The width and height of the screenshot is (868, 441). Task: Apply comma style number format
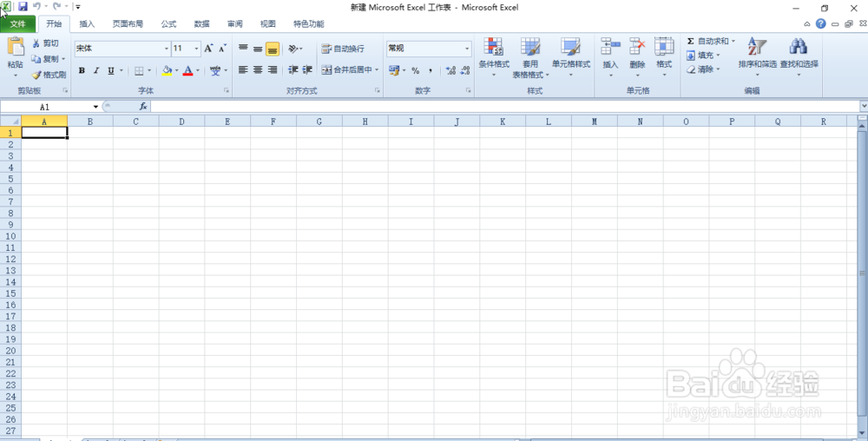coord(431,71)
